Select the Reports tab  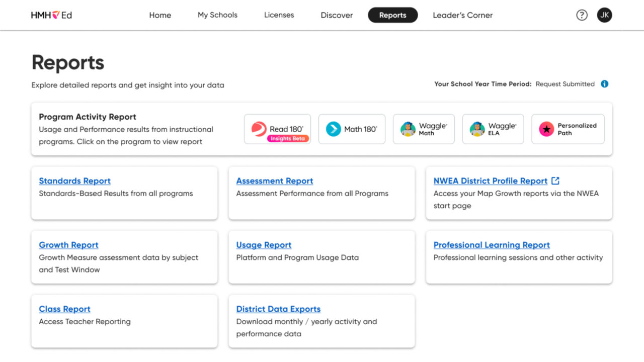[392, 15]
